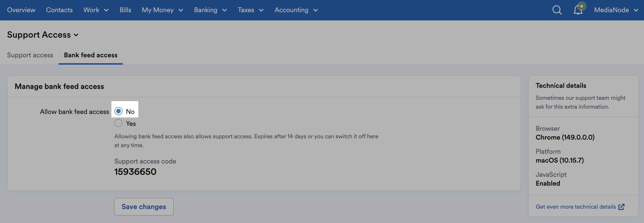Click the 'Sometimes our support team' description text
644x223 pixels.
pyautogui.click(x=580, y=102)
